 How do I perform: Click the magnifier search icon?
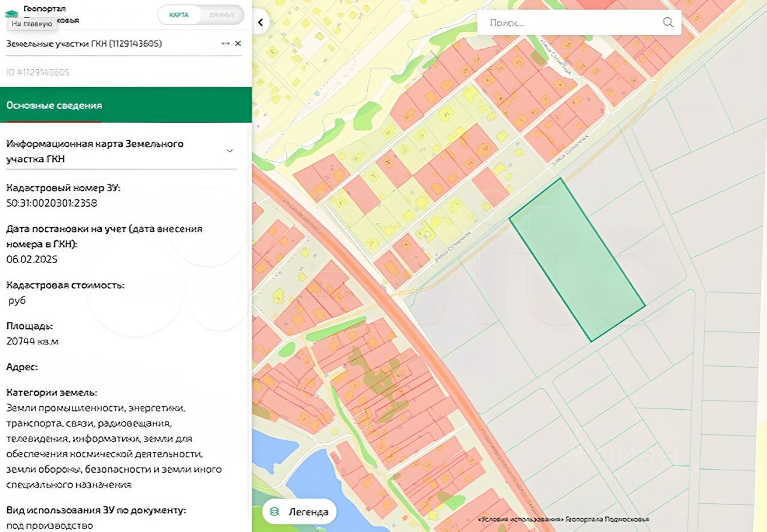pyautogui.click(x=668, y=23)
